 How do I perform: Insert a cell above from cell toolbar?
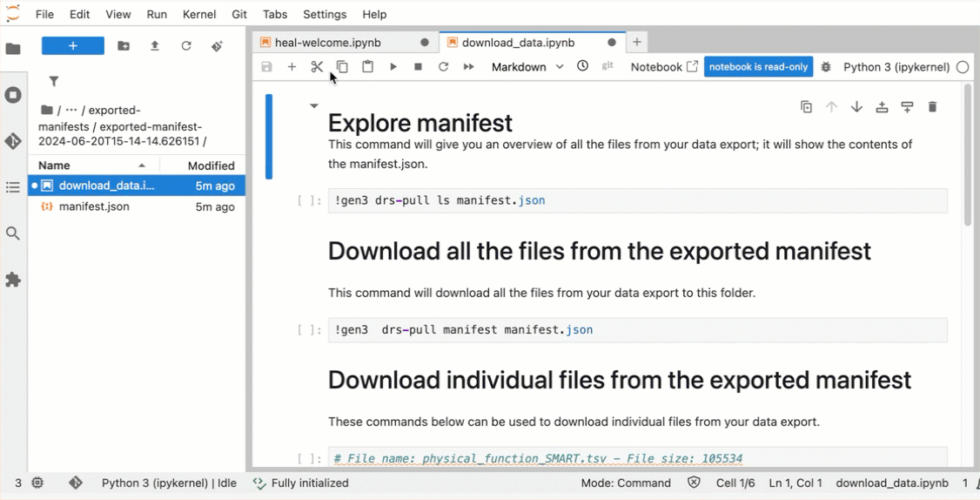click(882, 107)
